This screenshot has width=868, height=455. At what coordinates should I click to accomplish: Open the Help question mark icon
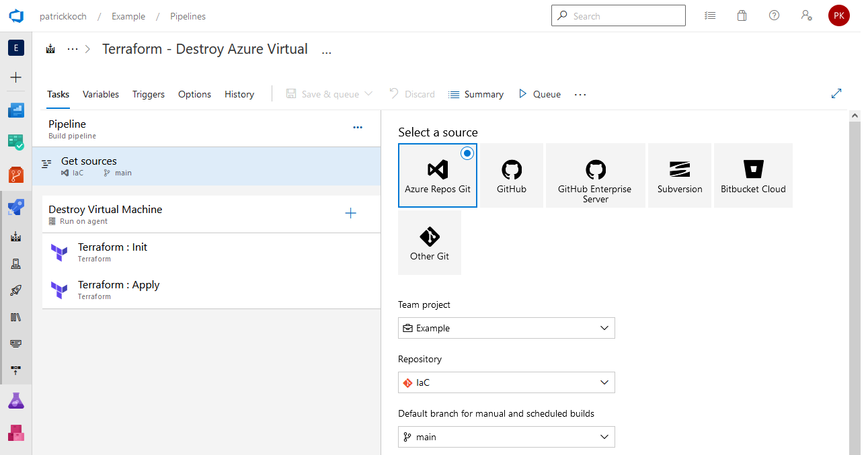click(775, 15)
